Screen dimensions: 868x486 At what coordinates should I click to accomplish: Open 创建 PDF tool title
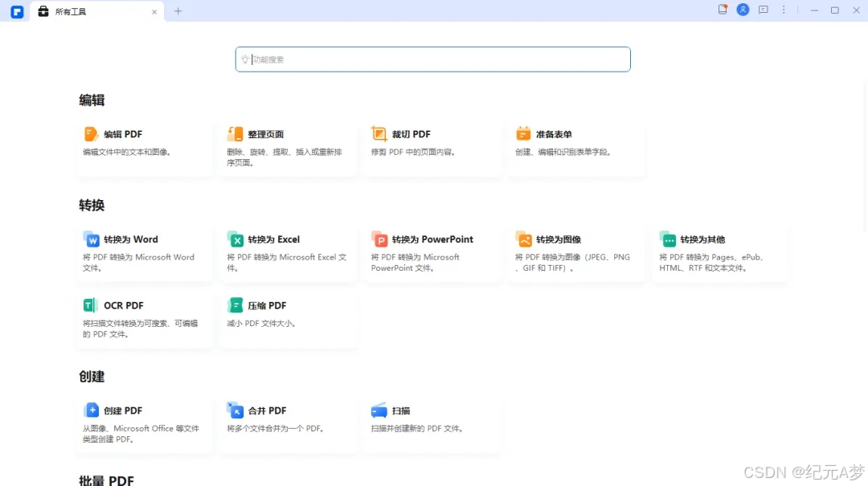(x=123, y=410)
